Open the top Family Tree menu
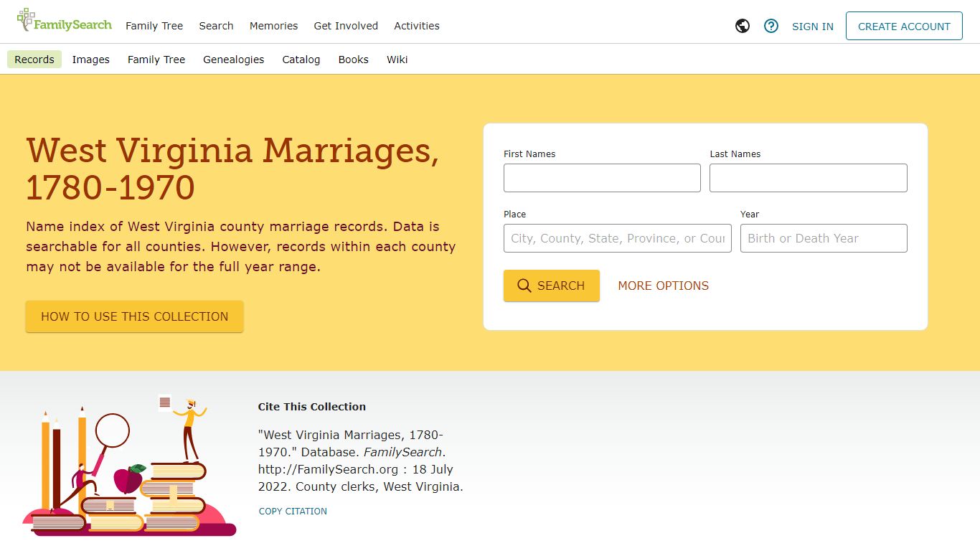 point(154,26)
